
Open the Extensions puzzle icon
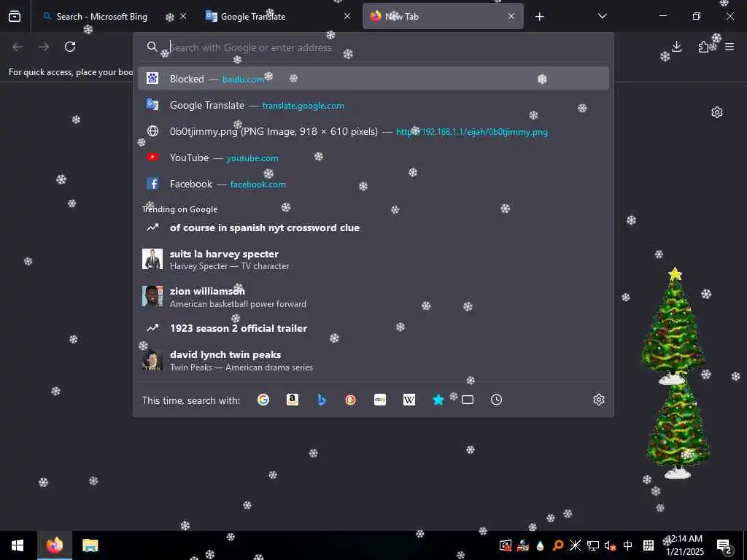[x=703, y=47]
